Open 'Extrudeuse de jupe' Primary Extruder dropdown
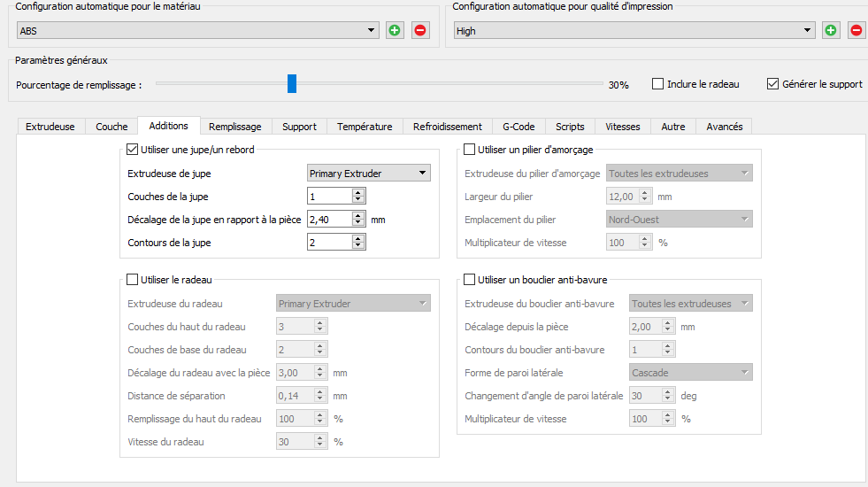 pos(369,174)
